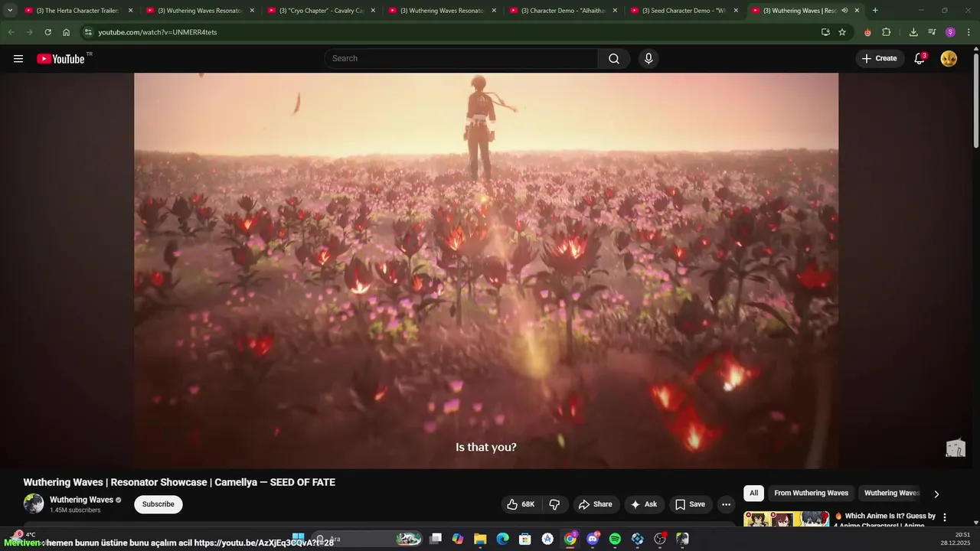View site information icon in address bar
This screenshot has width=980, height=551.
point(88,32)
